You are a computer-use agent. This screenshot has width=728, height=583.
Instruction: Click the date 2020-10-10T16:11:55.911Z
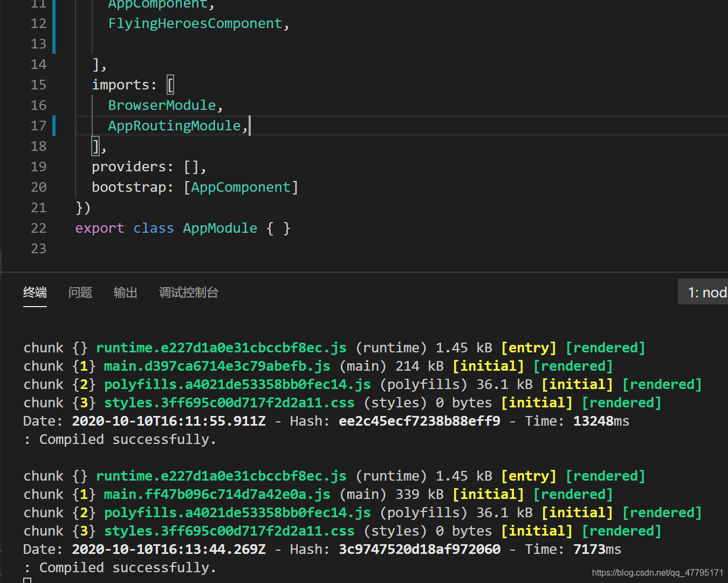pos(169,421)
